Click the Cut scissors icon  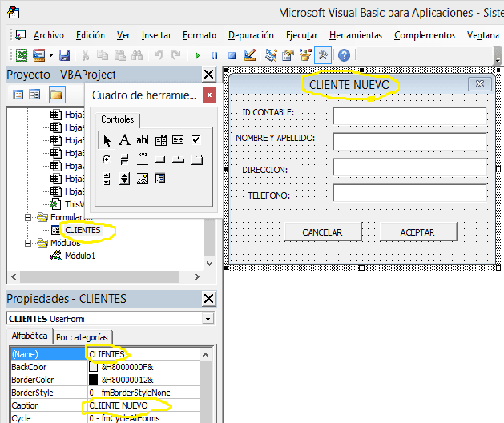85,55
